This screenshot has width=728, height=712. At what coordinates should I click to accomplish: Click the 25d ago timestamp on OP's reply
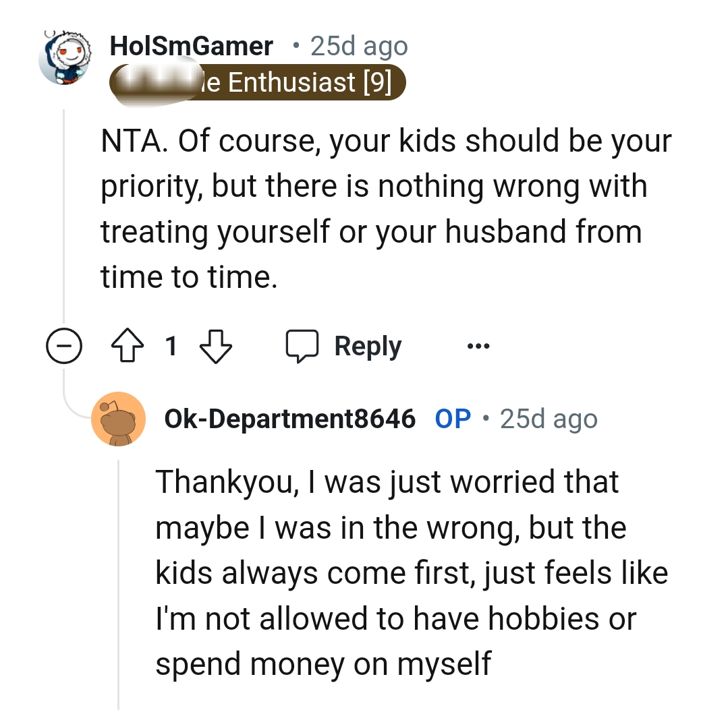[x=548, y=418]
